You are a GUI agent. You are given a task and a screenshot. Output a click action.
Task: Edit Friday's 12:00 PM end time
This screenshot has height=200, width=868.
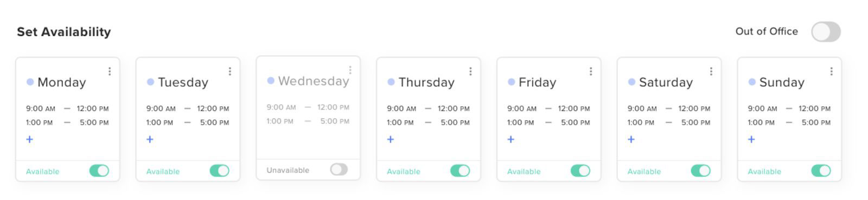coord(574,108)
